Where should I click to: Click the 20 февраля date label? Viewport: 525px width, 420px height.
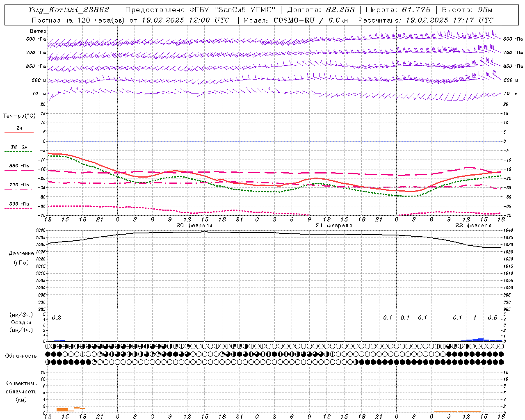[x=194, y=226]
